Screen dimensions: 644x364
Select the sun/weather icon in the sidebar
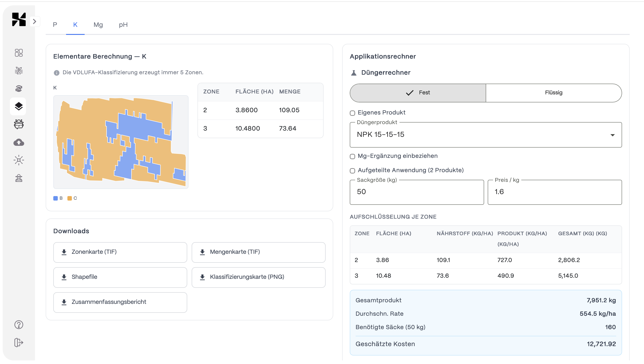tap(19, 160)
